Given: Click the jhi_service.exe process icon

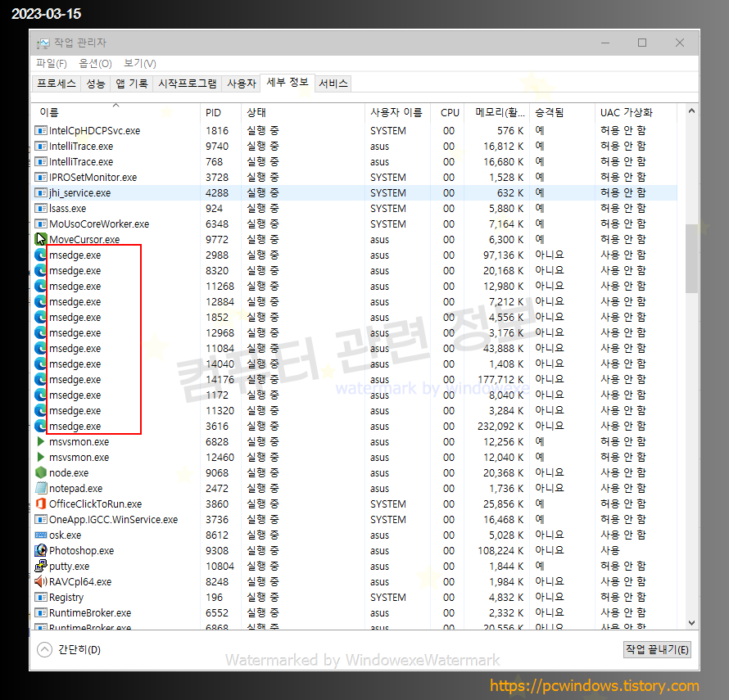Looking at the screenshot, I should point(41,193).
